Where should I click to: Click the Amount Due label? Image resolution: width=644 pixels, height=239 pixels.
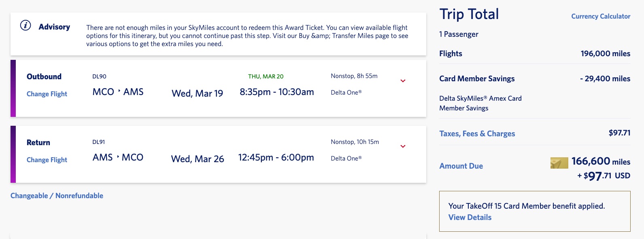[x=461, y=166]
